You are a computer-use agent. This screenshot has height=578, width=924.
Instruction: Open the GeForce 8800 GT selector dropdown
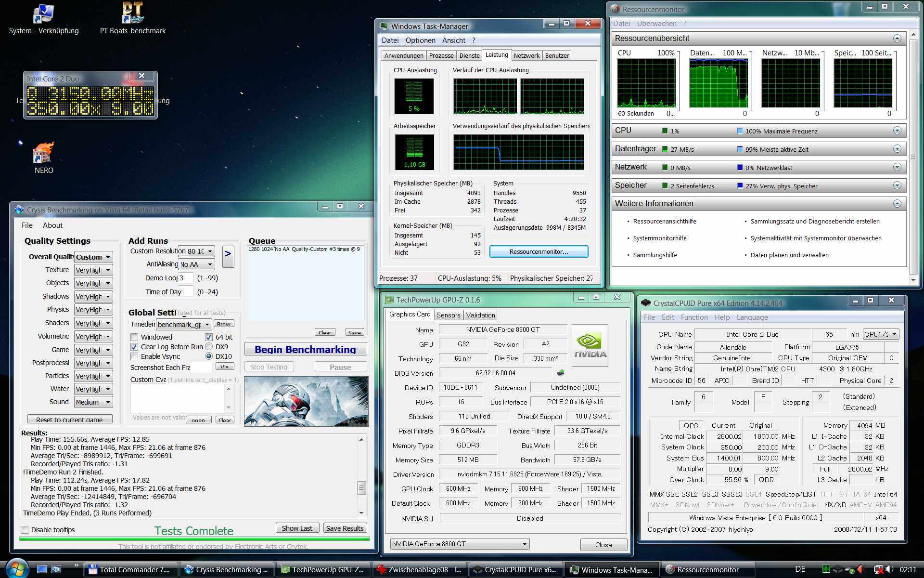point(459,544)
